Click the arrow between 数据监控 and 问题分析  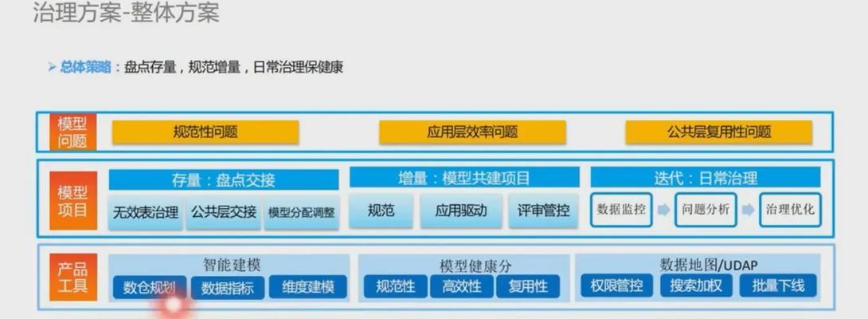point(663,211)
